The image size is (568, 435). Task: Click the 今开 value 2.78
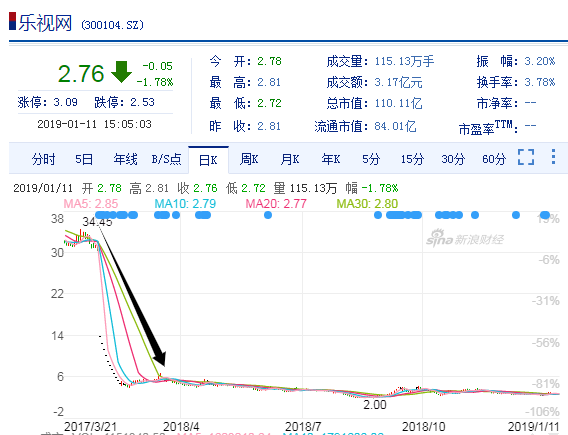pyautogui.click(x=269, y=61)
